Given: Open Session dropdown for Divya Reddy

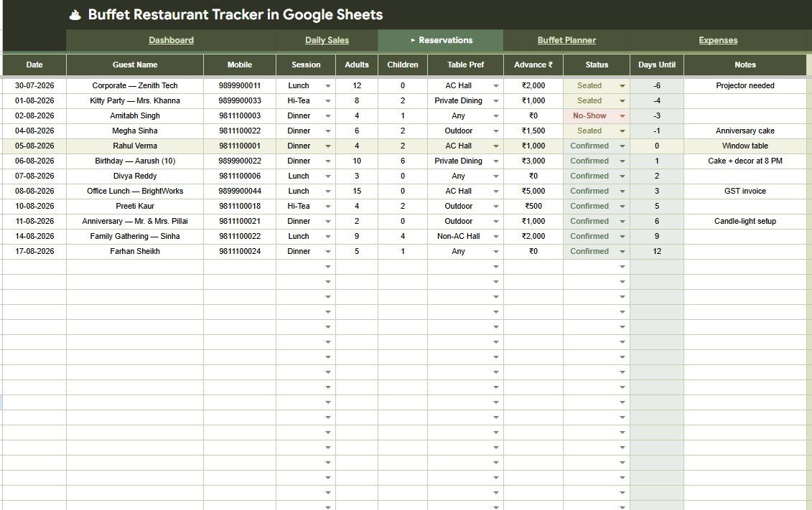Looking at the screenshot, I should tap(328, 176).
